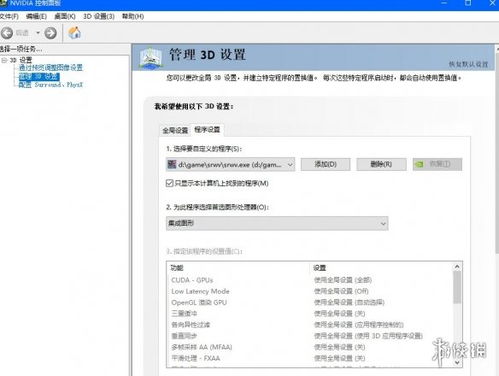The image size is (499, 376).
Task: Open the 桌面(K) menu
Action: (65, 16)
